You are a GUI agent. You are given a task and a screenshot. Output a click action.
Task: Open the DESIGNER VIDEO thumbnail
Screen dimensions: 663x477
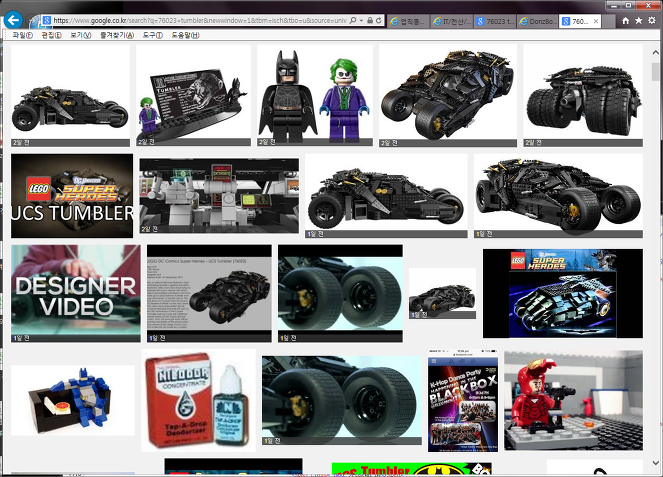[76, 293]
